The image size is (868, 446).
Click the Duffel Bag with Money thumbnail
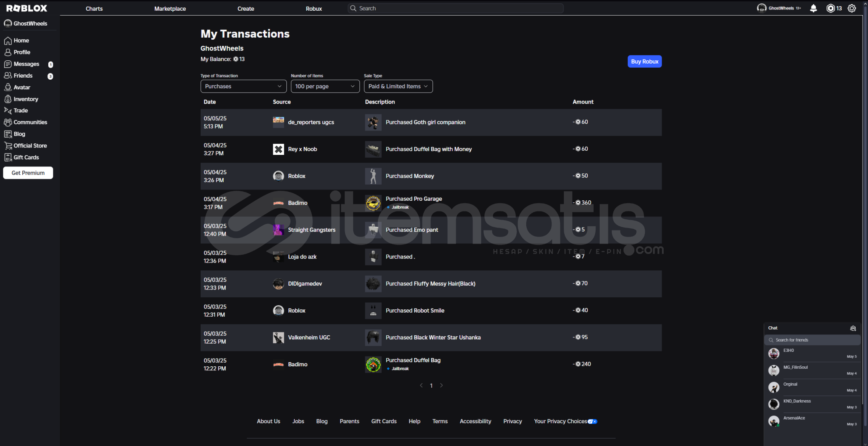(373, 149)
